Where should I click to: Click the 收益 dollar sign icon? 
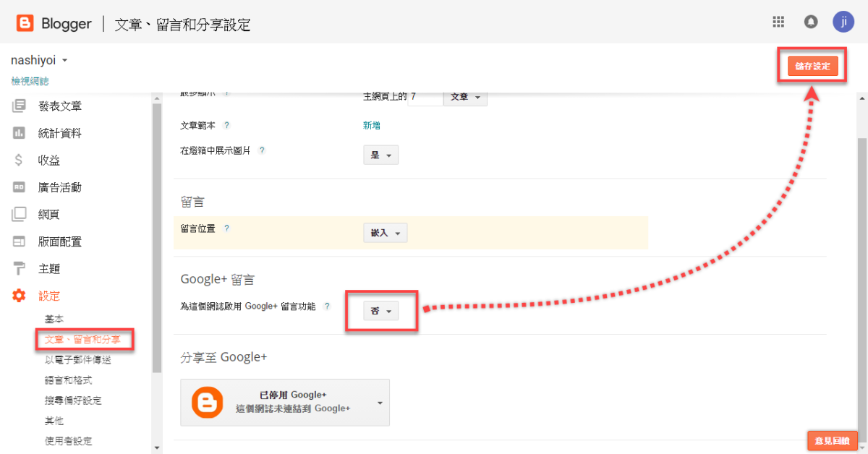pyautogui.click(x=19, y=160)
